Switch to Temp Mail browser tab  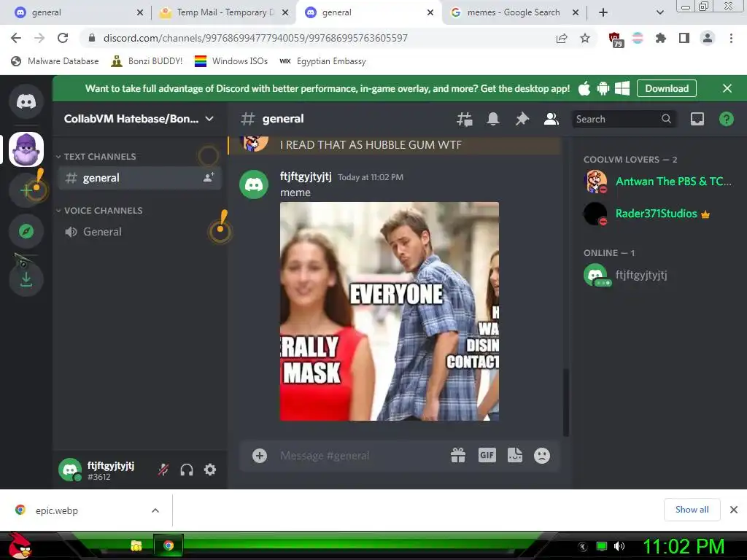click(224, 12)
